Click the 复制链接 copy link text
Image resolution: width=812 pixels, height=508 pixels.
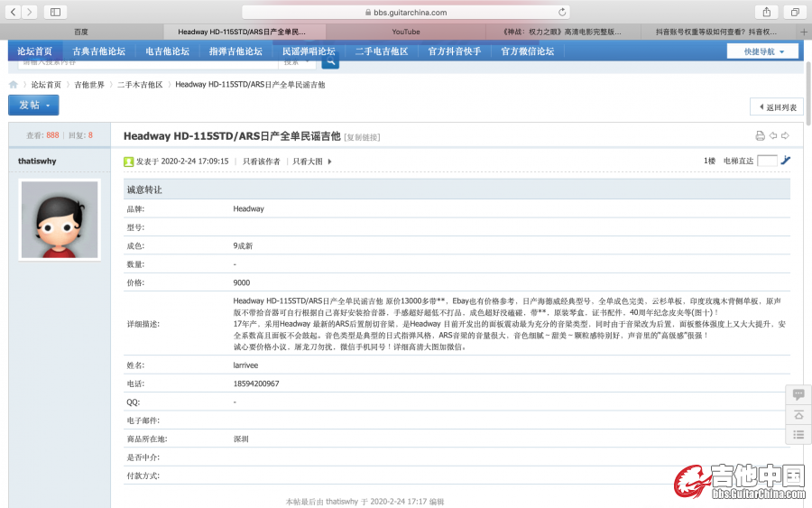coord(362,137)
